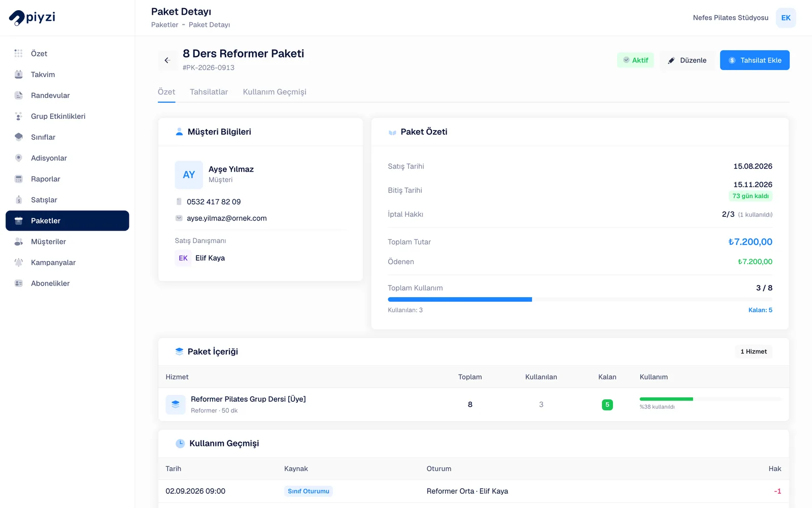Click the Raporlar sidebar icon
Image resolution: width=812 pixels, height=508 pixels.
click(19, 179)
